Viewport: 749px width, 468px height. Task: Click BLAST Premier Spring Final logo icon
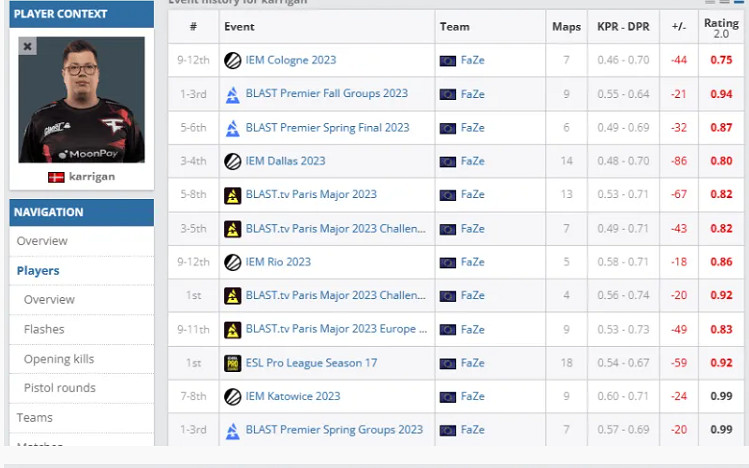[233, 128]
